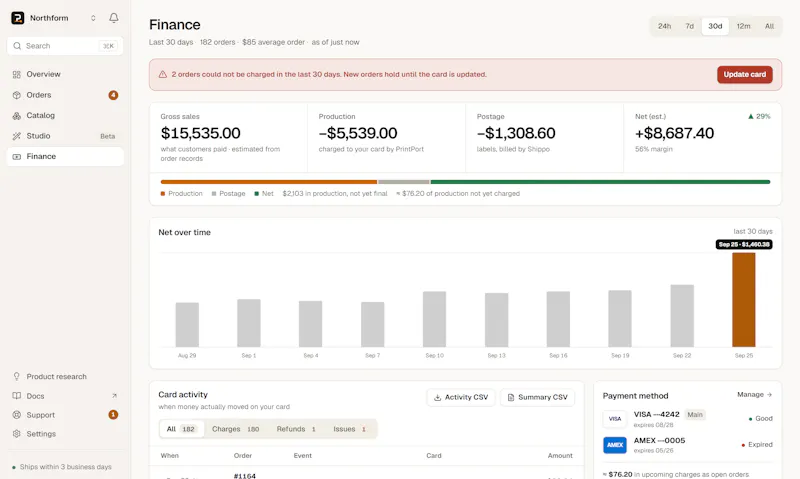Click the Update card button
The height and width of the screenshot is (479, 800).
(x=744, y=74)
